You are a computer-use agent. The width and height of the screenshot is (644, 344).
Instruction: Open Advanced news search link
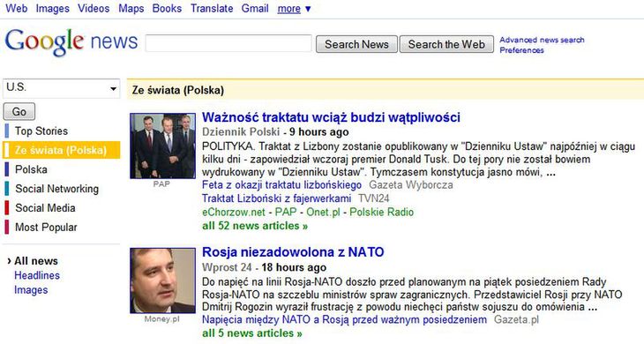[x=542, y=40]
